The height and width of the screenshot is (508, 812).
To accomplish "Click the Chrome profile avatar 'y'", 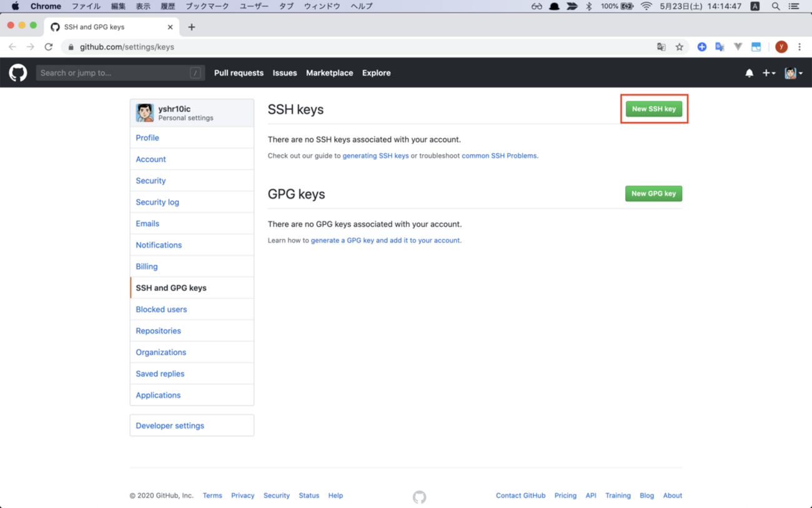I will (781, 47).
